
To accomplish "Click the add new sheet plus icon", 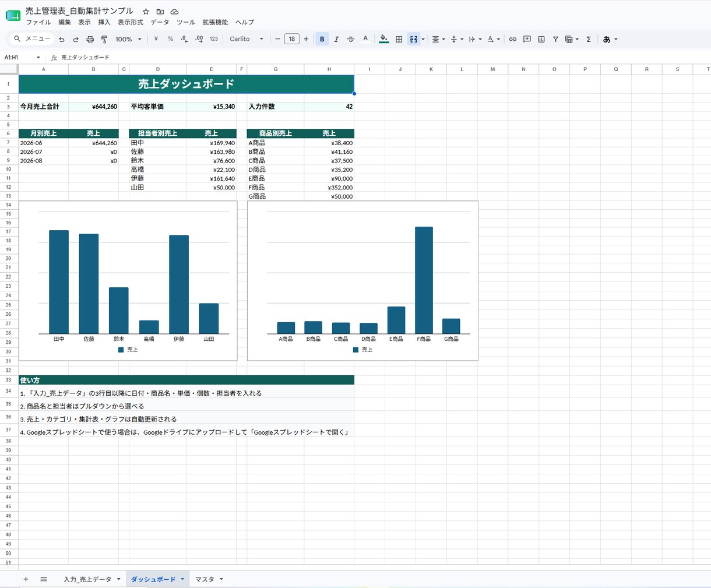I will coord(26,579).
